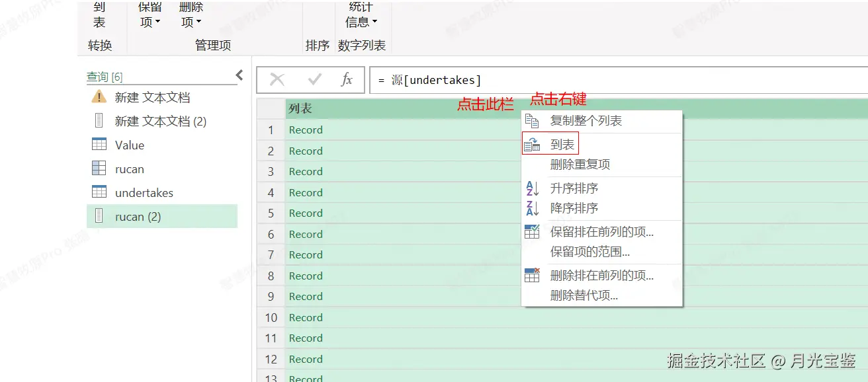Choose 复制整个列表 from the context menu
The height and width of the screenshot is (382, 868).
click(601, 121)
